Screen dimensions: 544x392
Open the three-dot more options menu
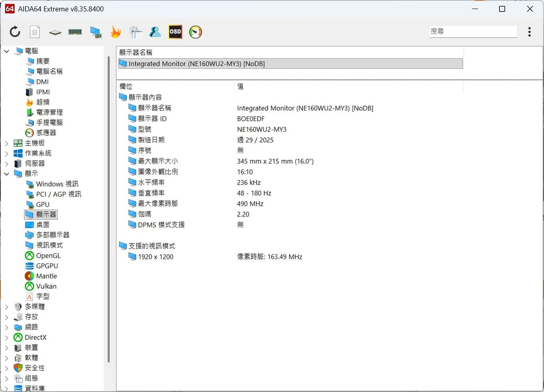coord(530,32)
